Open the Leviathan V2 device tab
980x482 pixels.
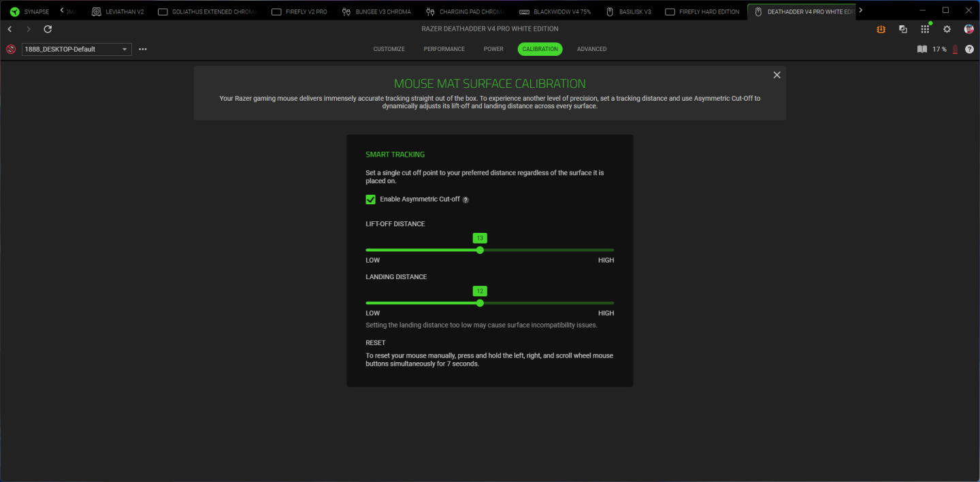[118, 12]
